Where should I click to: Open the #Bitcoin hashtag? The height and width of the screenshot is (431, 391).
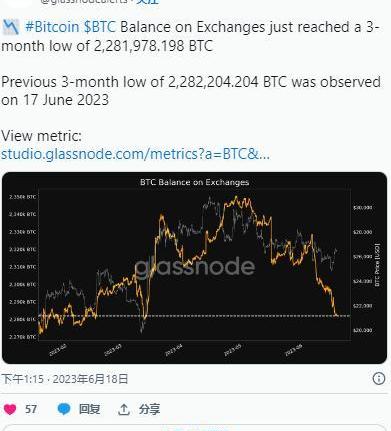pos(52,27)
